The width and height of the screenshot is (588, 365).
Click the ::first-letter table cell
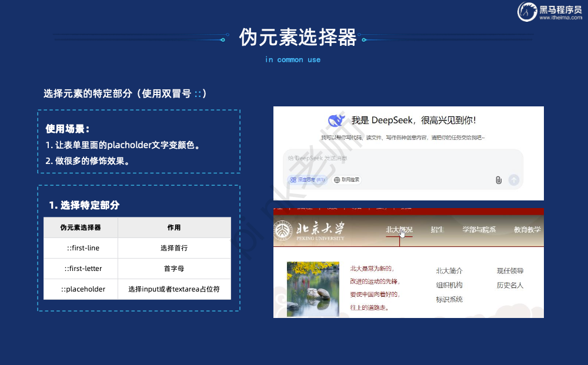point(81,269)
